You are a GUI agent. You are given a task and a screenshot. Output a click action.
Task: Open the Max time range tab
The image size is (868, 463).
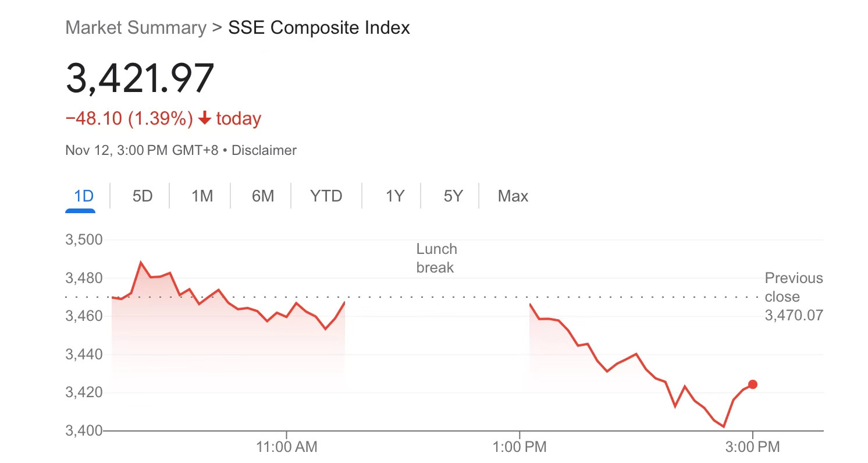(x=513, y=196)
